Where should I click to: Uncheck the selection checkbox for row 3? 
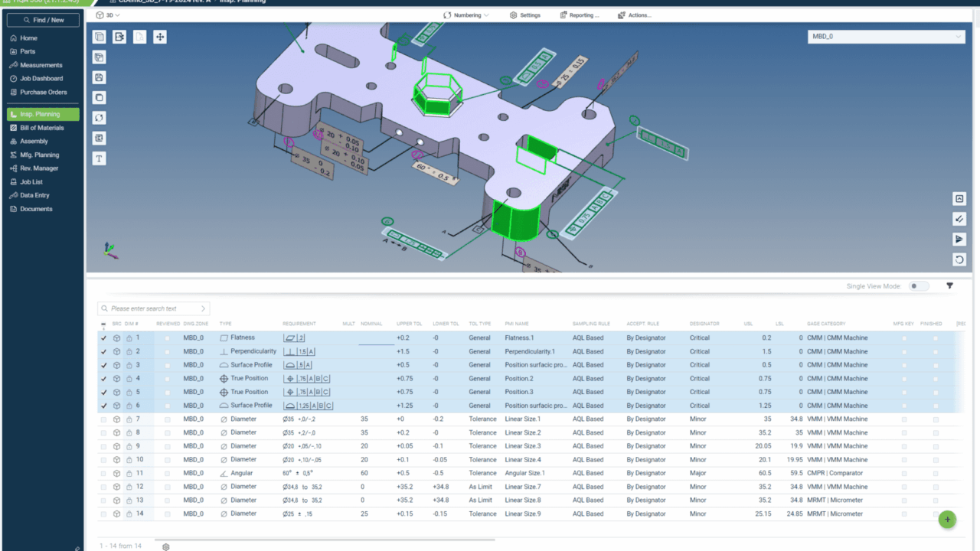click(x=103, y=365)
